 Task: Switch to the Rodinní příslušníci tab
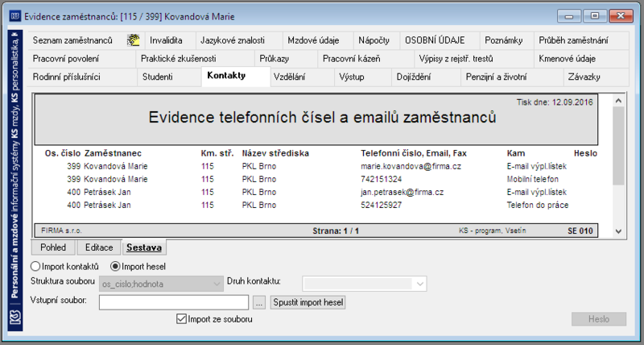[x=82, y=77]
